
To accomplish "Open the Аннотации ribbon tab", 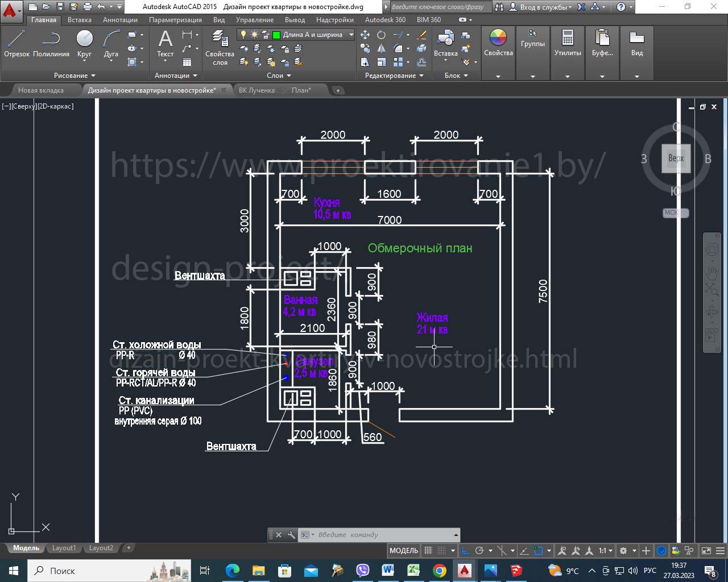I will [x=120, y=19].
